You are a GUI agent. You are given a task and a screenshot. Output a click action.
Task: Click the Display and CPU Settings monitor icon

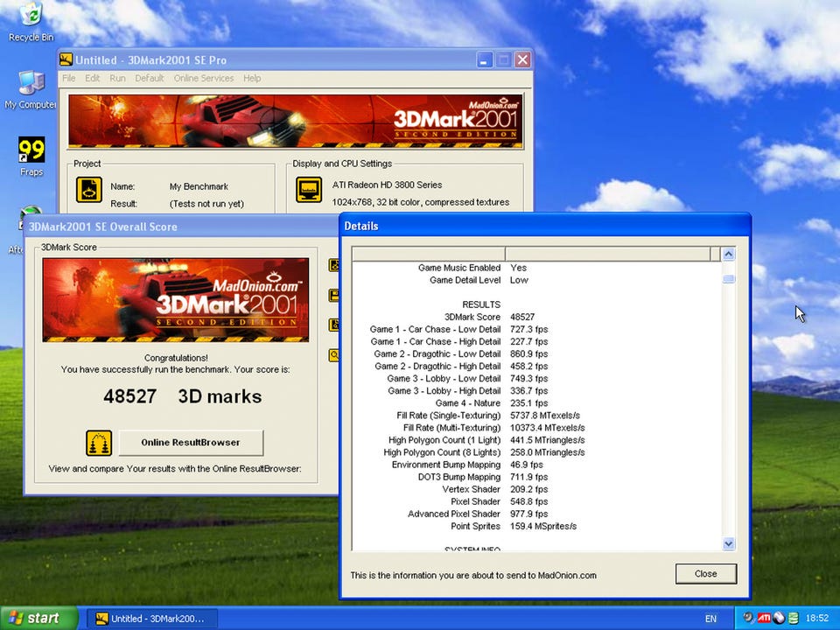[309, 189]
